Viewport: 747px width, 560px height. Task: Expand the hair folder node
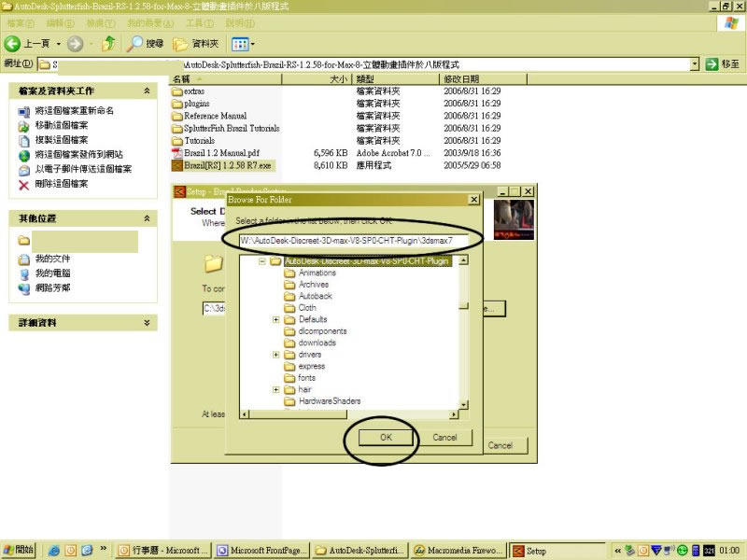point(275,389)
